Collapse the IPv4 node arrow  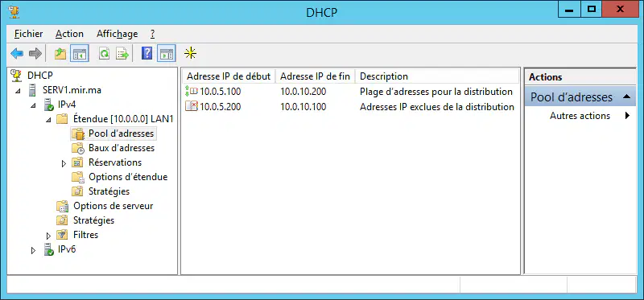[x=33, y=105]
